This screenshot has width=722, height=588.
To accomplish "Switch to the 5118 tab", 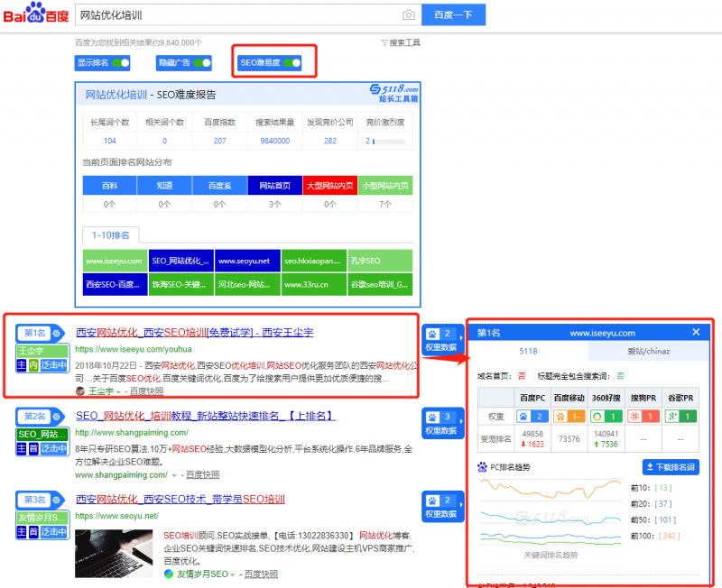I will click(x=528, y=351).
